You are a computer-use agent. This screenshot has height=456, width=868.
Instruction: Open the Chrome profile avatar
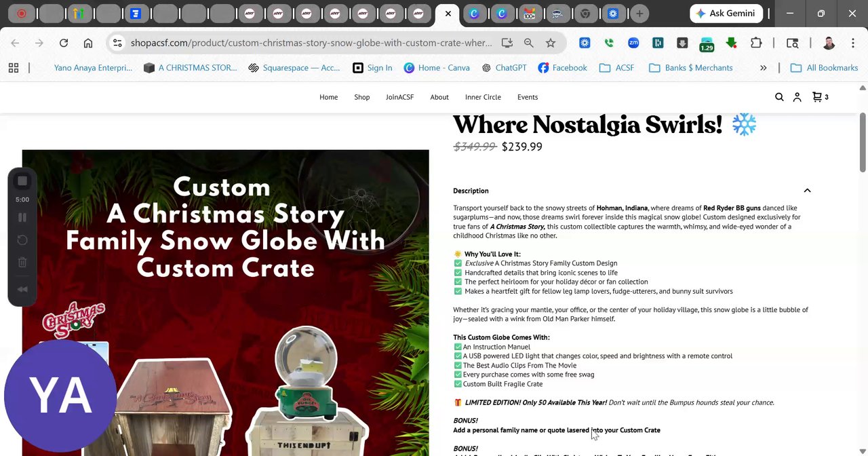(x=829, y=43)
